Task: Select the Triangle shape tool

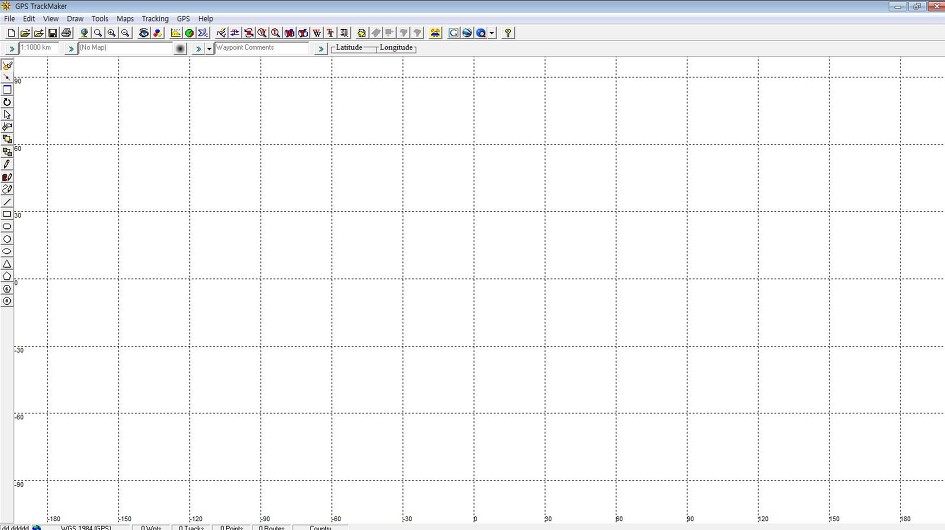Action: click(7, 263)
